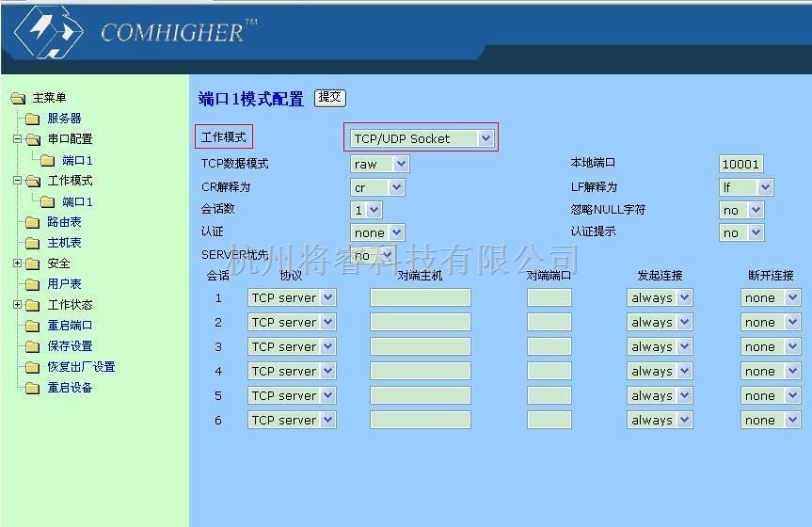The height and width of the screenshot is (527, 812).
Task: Click the 对端主机 column header
Action: click(x=420, y=276)
